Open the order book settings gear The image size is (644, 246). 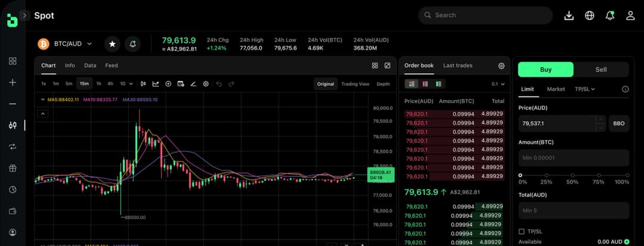tap(501, 66)
